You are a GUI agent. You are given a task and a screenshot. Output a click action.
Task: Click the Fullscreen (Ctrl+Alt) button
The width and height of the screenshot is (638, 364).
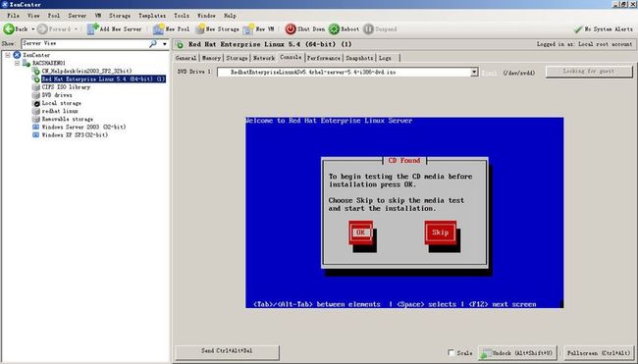(599, 353)
